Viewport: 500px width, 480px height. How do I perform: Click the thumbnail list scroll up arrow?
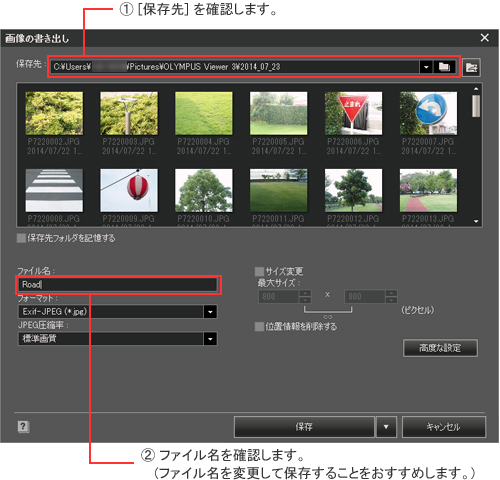click(476, 89)
